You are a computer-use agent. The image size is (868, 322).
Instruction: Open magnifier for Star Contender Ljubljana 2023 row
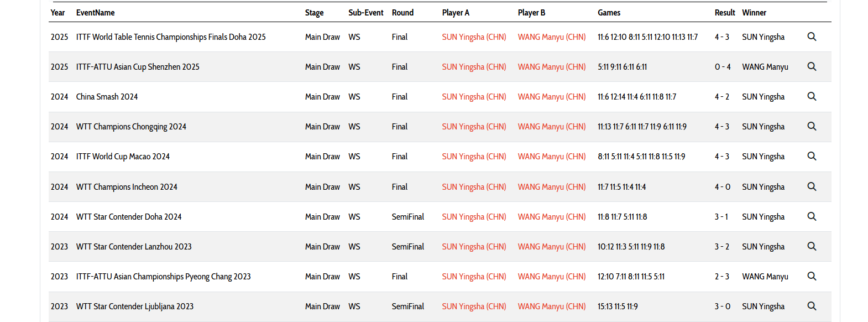click(x=812, y=306)
